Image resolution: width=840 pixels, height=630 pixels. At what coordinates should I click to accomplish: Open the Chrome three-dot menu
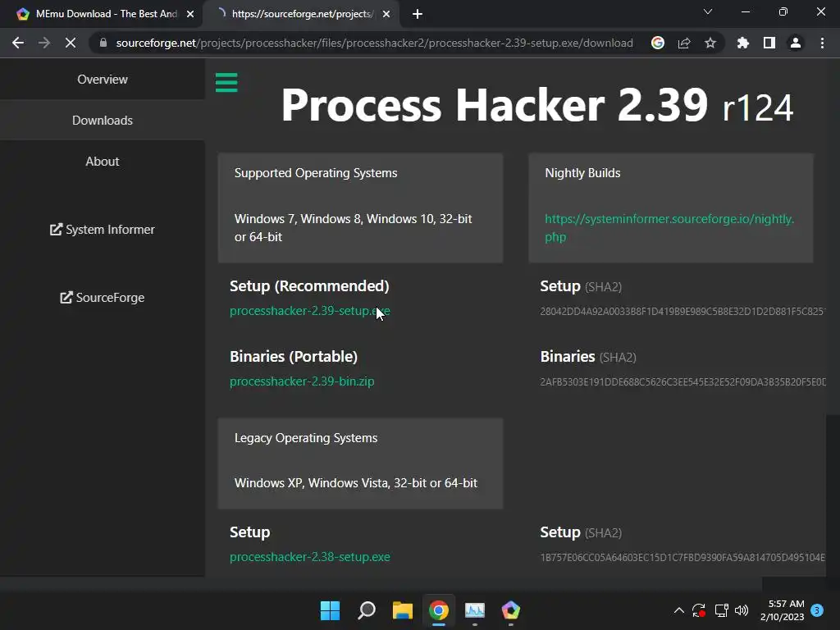(x=822, y=43)
